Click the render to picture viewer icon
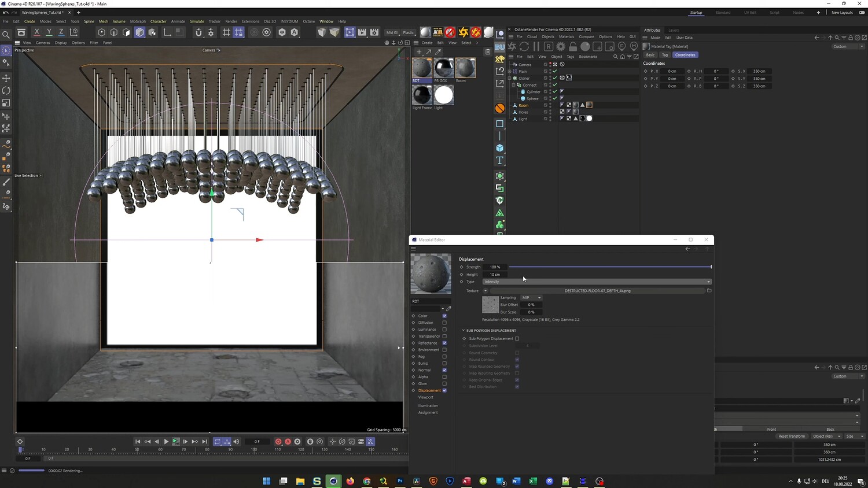Viewport: 868px width, 488px height. [x=362, y=32]
